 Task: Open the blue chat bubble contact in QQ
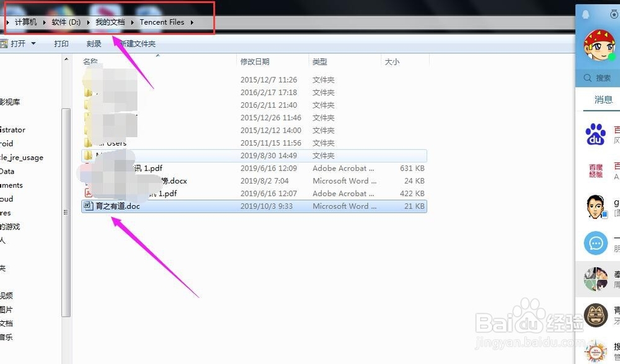click(595, 243)
